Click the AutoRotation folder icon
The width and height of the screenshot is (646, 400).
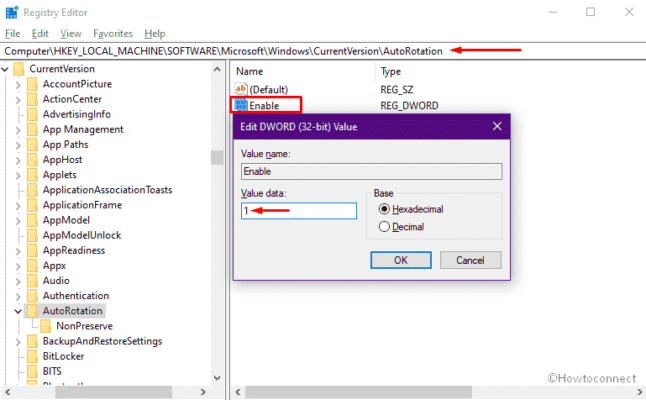click(32, 311)
